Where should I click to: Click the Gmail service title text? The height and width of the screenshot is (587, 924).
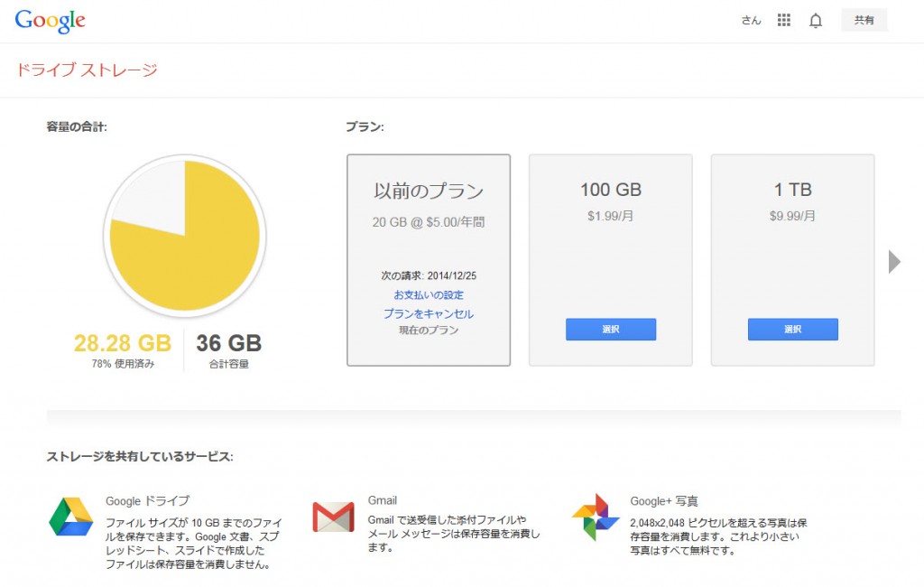click(x=383, y=500)
